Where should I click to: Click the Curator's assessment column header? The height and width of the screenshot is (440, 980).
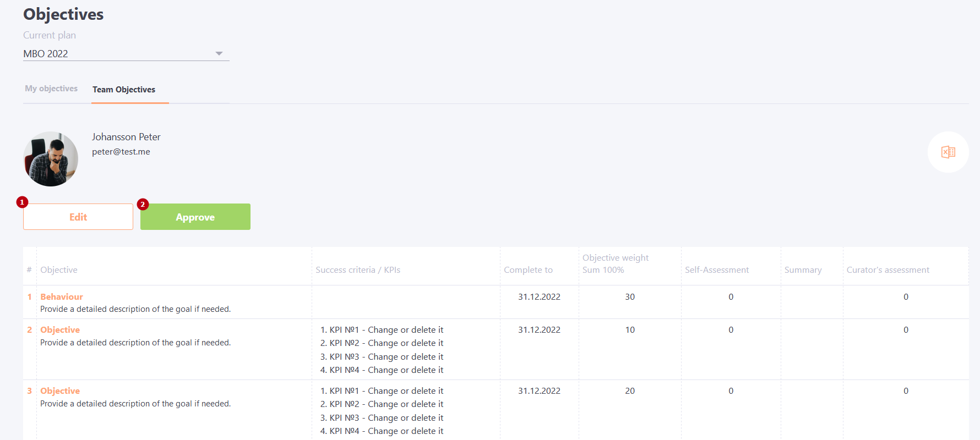[x=888, y=269]
